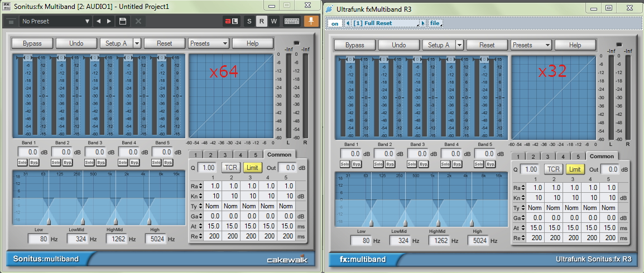Click High crossover slider handle in Ultrafunk window
The height and width of the screenshot is (273, 644).
[472, 223]
